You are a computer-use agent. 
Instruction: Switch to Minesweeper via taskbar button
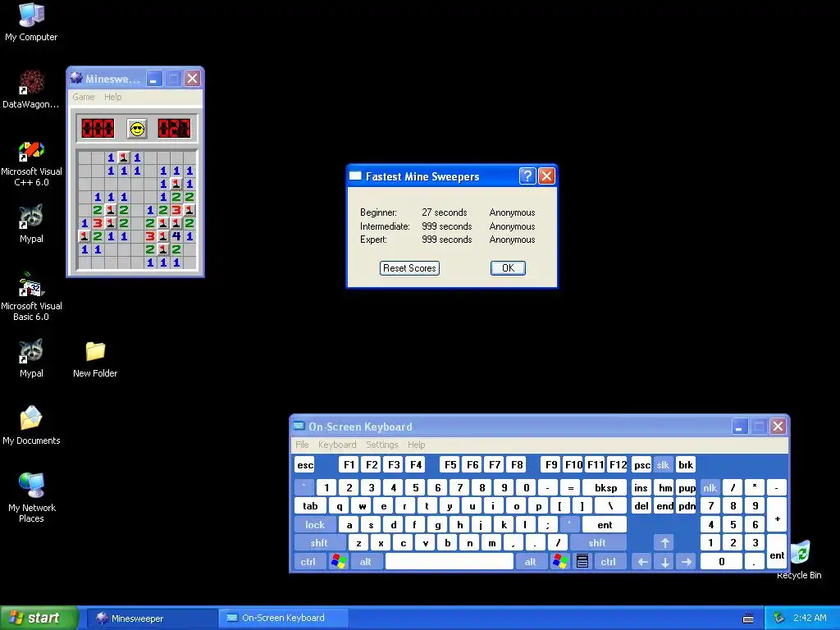(152, 619)
